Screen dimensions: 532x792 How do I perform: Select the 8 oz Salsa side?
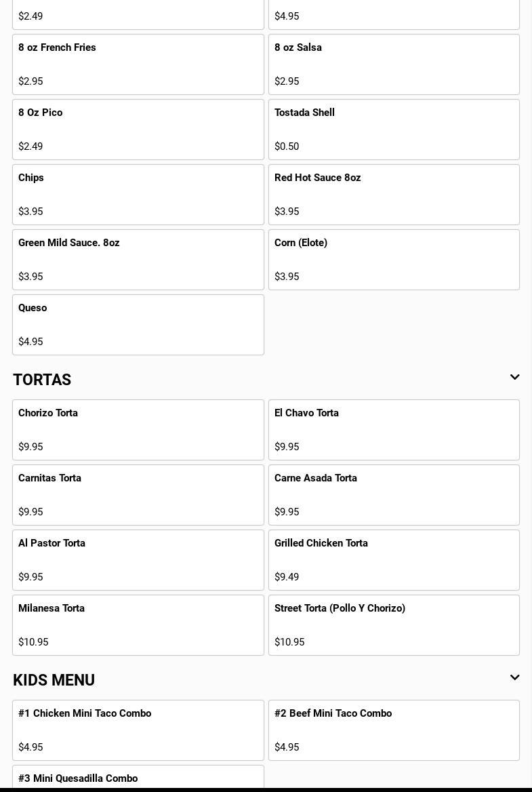(x=394, y=64)
